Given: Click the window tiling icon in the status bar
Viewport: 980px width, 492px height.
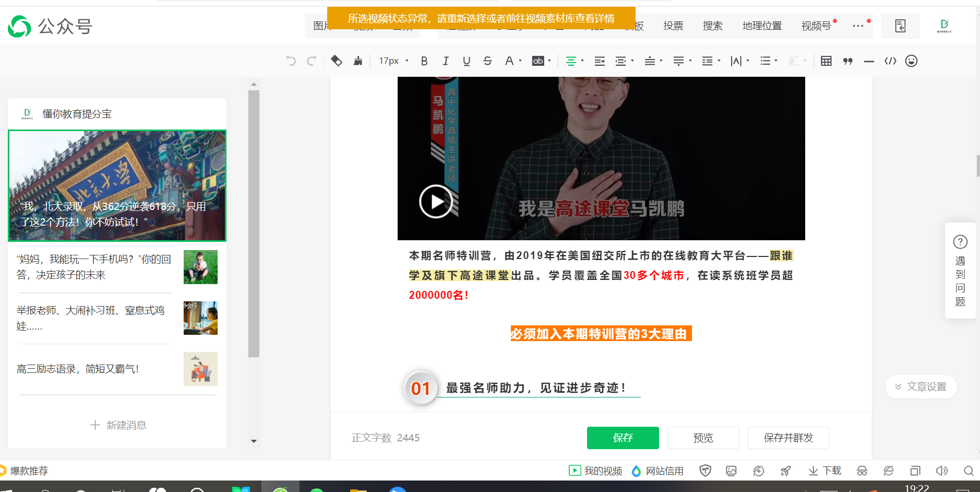Looking at the screenshot, I should 915,471.
